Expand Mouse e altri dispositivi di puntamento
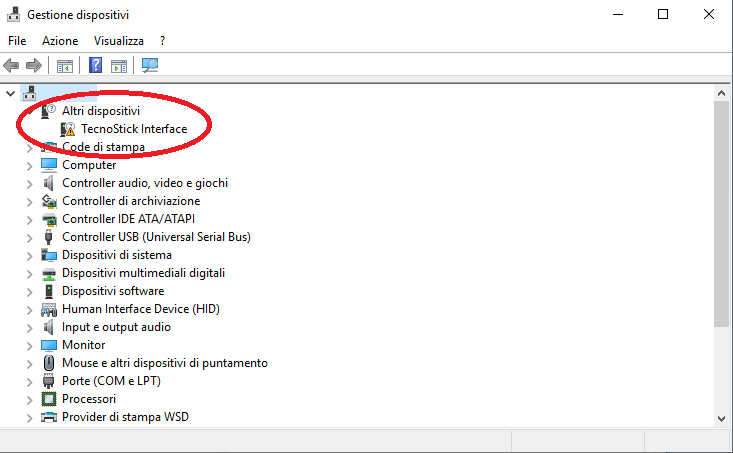The image size is (733, 453). click(x=29, y=364)
